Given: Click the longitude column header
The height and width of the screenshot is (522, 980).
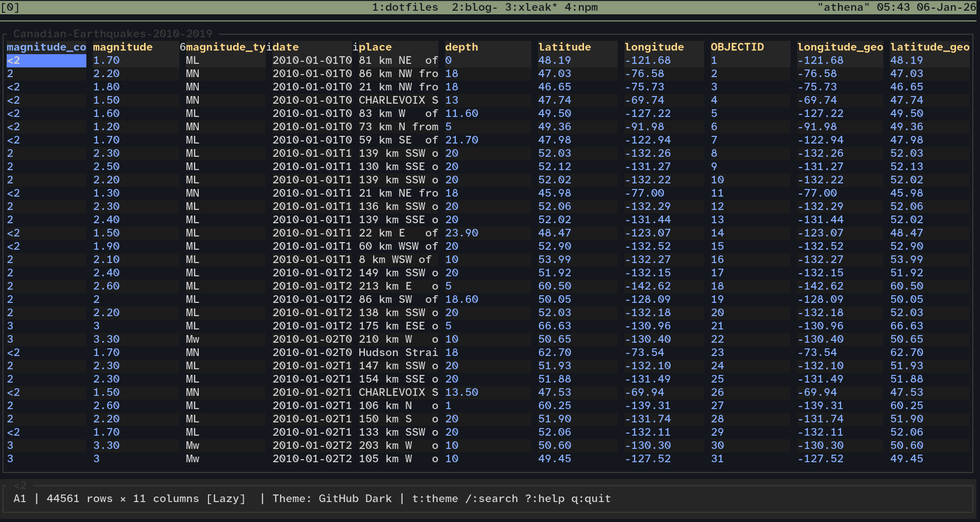Looking at the screenshot, I should click(655, 47).
